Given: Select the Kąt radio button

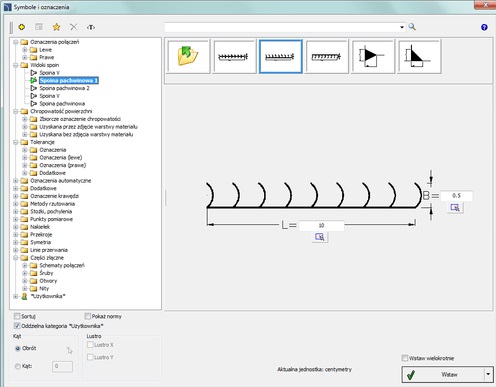Looking at the screenshot, I should coord(18,366).
